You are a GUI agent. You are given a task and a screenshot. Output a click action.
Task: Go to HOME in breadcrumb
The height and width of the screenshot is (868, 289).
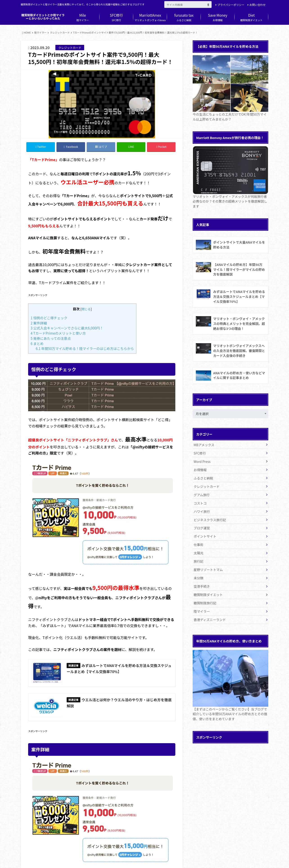[27, 33]
